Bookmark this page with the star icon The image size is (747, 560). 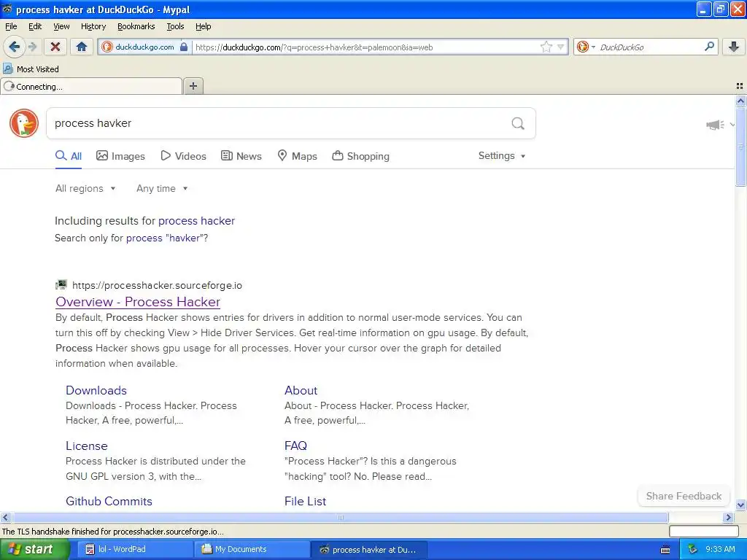546,47
